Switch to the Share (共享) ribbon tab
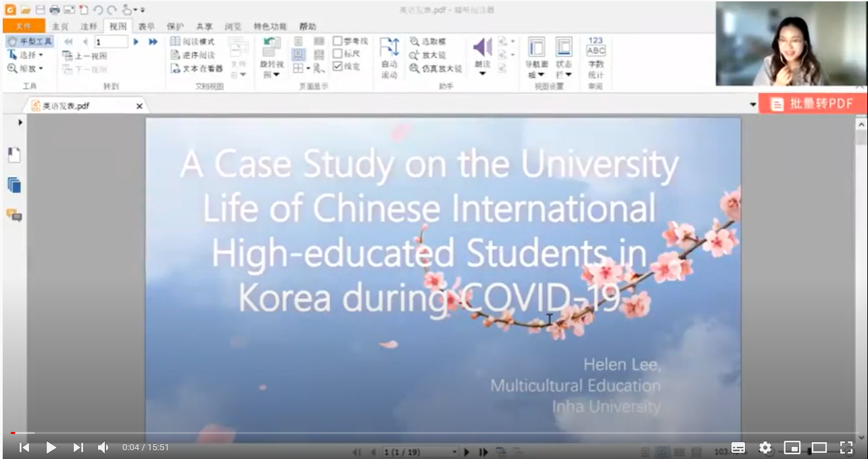The image size is (868, 459). pos(204,26)
